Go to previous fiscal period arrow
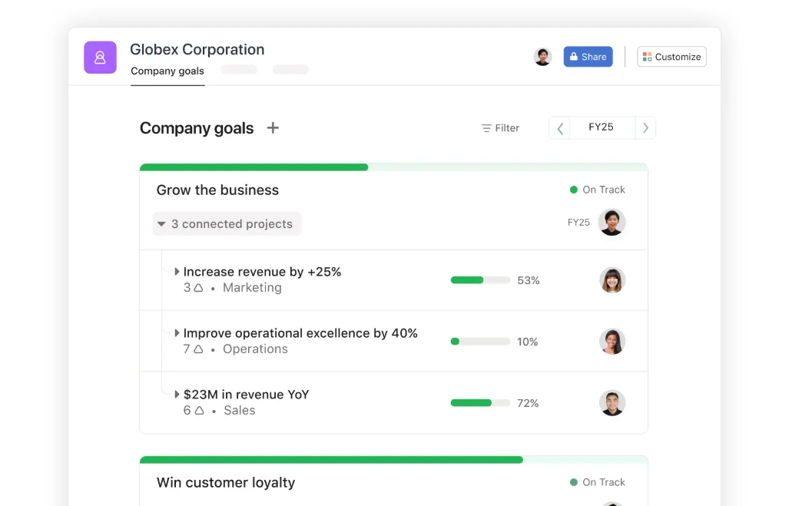The height and width of the screenshot is (506, 812). (x=560, y=128)
